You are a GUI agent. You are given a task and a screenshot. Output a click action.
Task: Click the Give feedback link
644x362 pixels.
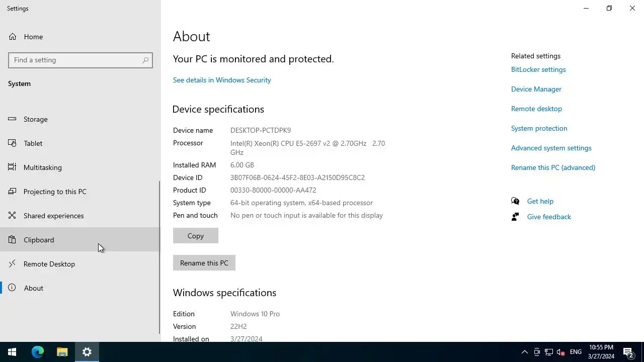pyautogui.click(x=549, y=217)
